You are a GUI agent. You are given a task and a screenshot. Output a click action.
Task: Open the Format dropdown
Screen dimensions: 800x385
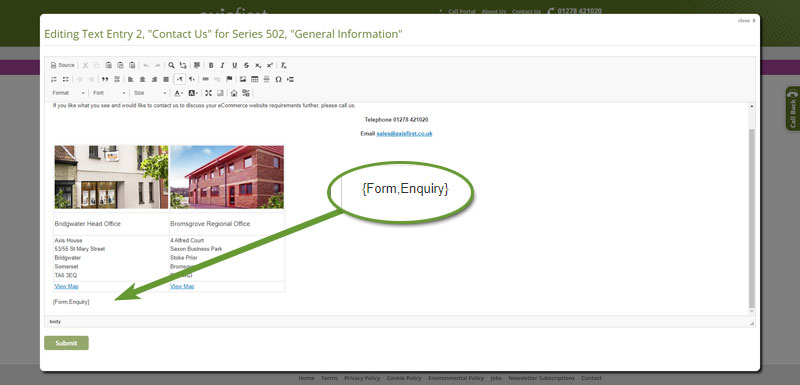(68, 93)
